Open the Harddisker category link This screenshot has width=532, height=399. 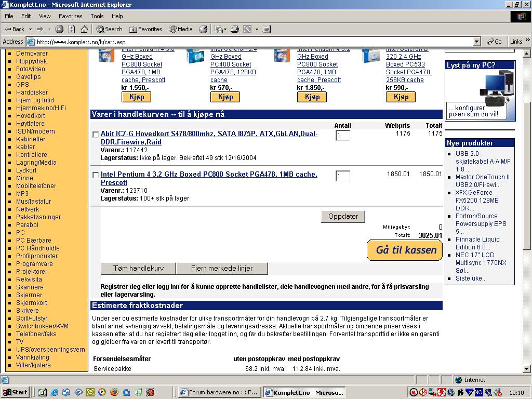point(32,92)
